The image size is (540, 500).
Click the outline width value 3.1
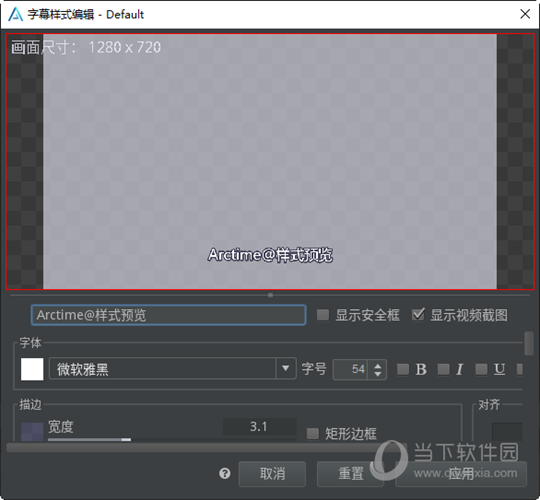coord(259,427)
